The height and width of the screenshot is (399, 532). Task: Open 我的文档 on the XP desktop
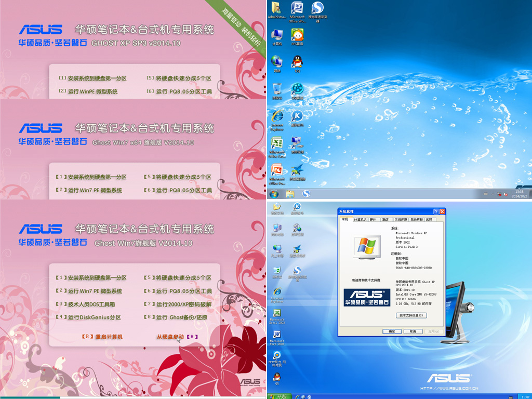[277, 209]
